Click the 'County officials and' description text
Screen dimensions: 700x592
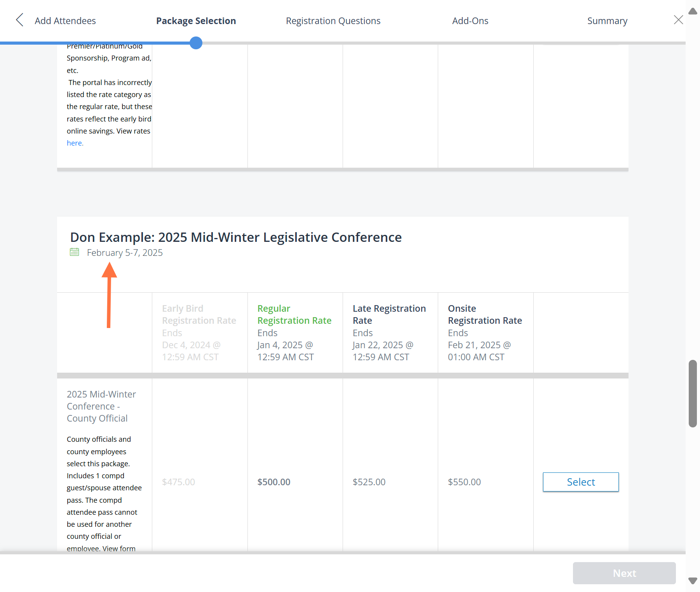99,439
